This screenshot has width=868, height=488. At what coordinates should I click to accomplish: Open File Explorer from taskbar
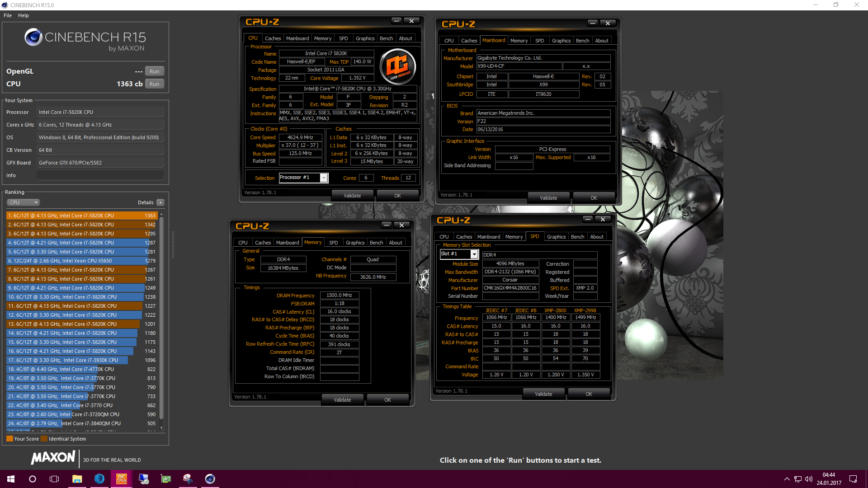pyautogui.click(x=77, y=479)
